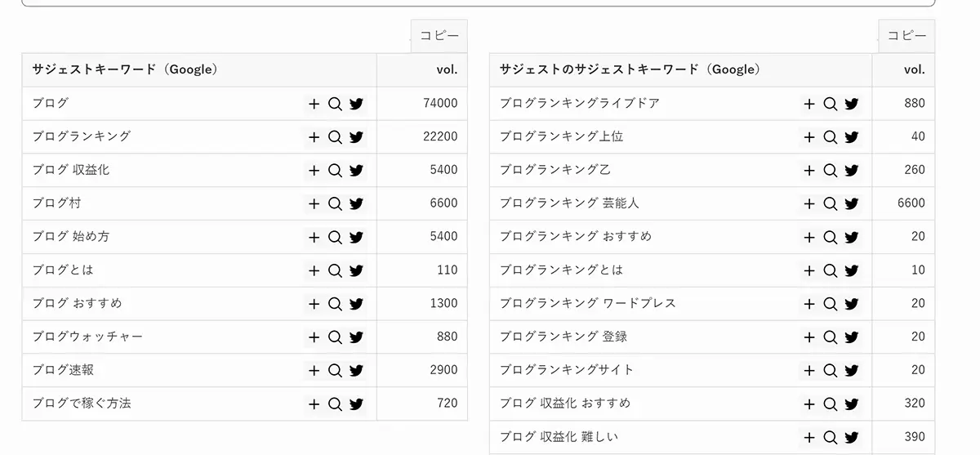Screen dimensions: 980x455
Task: Click the Twitter icon for ブログ 収益化
Action: click(356, 171)
